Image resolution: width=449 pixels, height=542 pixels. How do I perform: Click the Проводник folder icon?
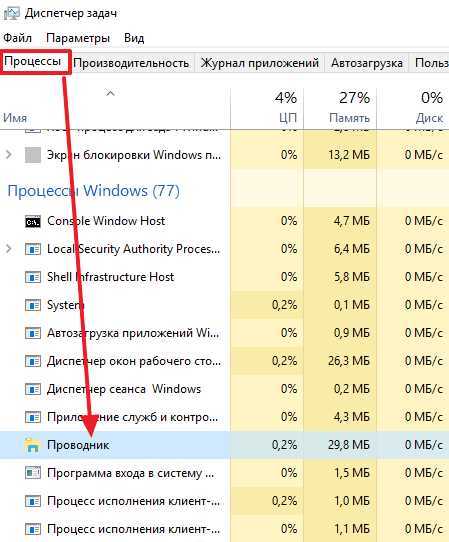pos(32,445)
